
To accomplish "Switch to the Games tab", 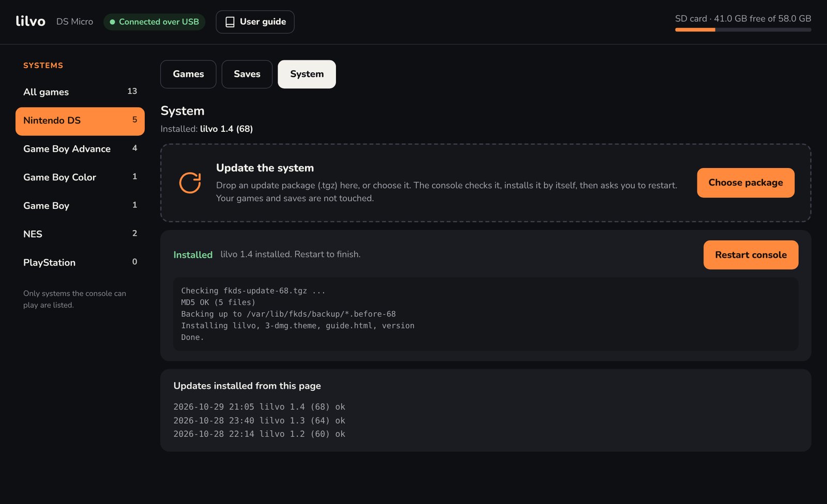I will coord(188,74).
